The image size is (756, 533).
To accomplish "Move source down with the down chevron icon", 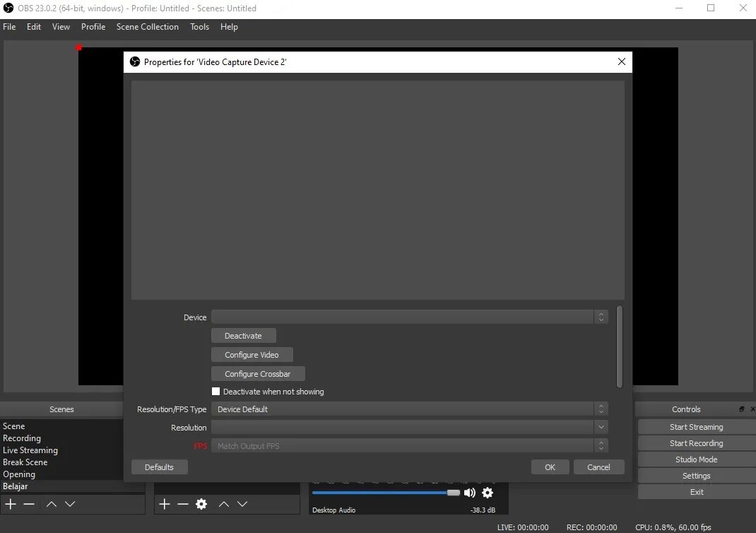I will click(x=242, y=503).
